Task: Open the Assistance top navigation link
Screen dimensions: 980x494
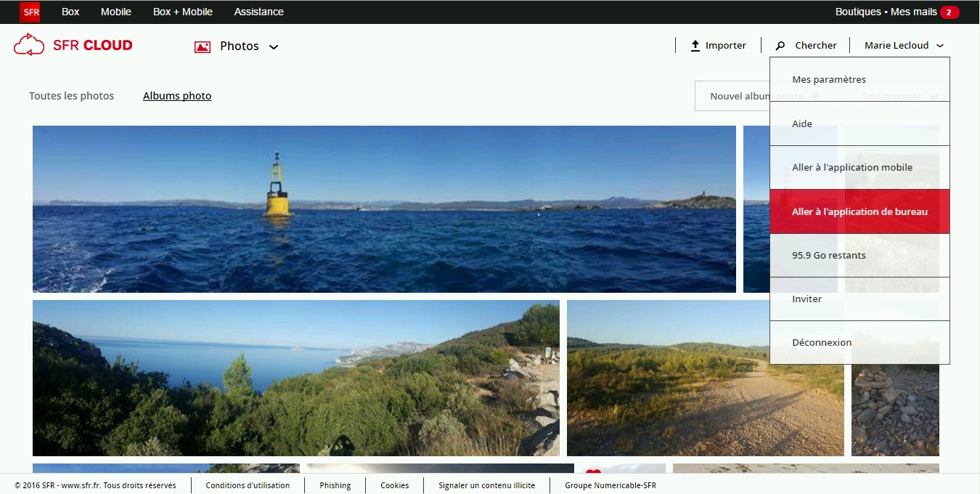Action: click(x=258, y=12)
